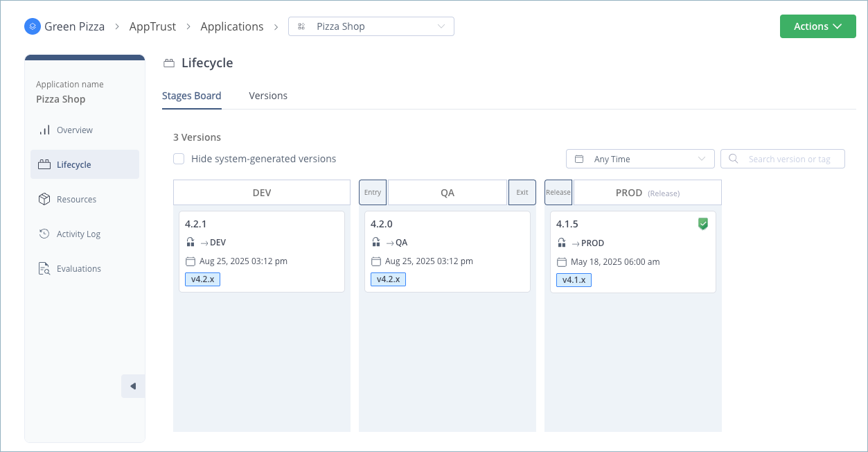Focus the Search version or tag field
Viewport: 868px width, 452px height.
coord(783,159)
